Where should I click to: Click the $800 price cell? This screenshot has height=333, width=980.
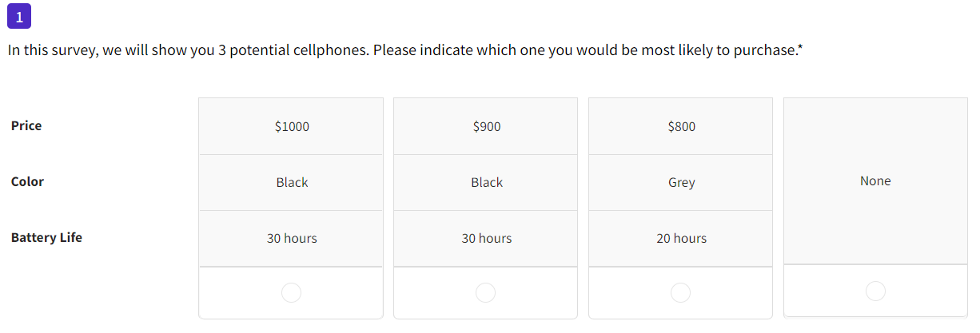[681, 126]
